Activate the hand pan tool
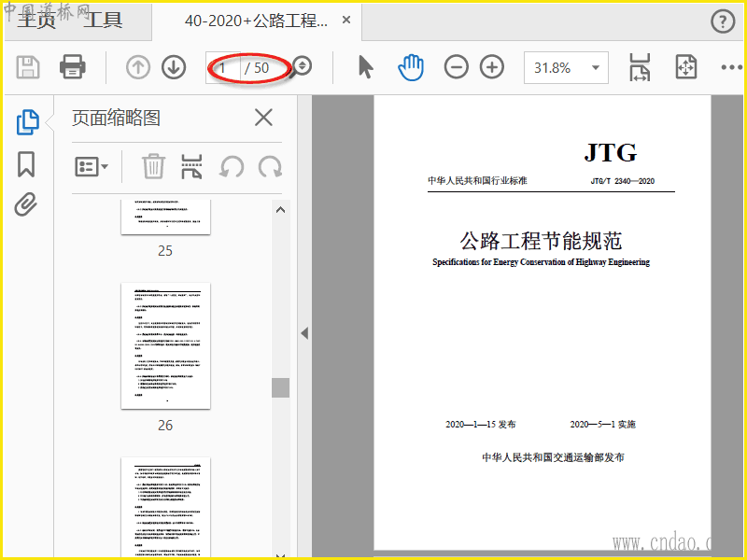 411,67
